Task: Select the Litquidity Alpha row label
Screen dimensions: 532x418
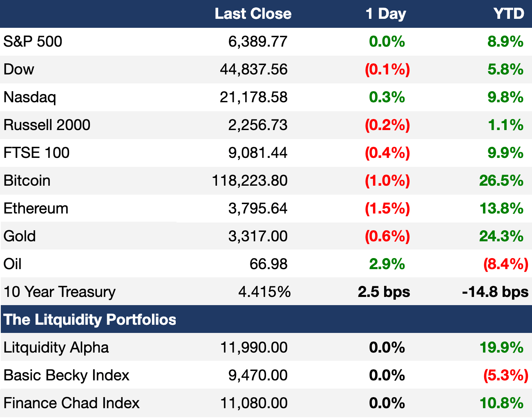Action: 56,348
